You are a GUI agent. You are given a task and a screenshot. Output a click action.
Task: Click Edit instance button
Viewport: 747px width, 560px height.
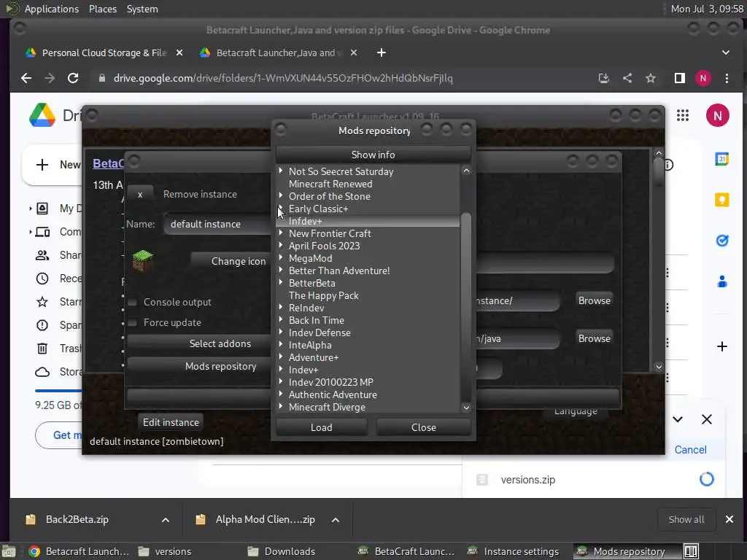(x=171, y=422)
